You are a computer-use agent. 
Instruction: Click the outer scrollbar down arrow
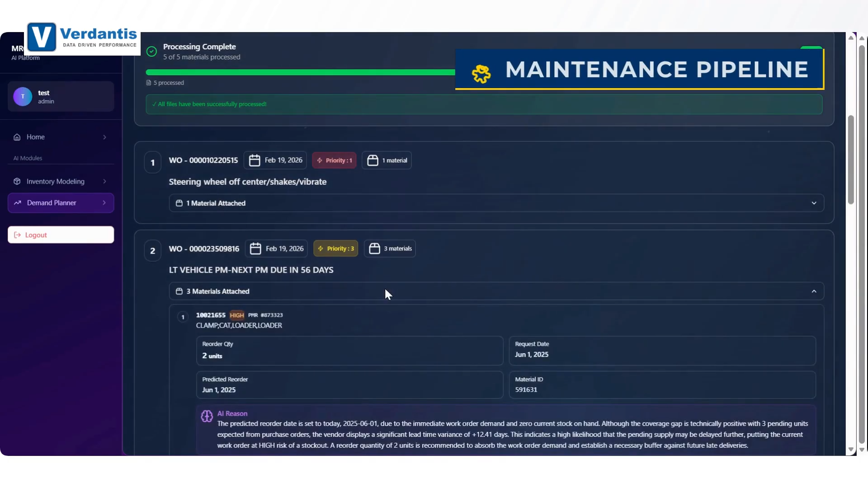(862, 450)
